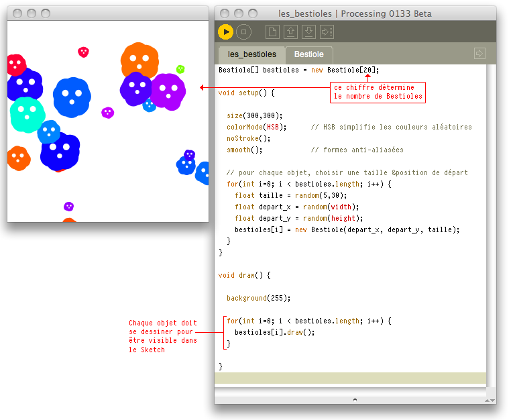This screenshot has height=420, width=513.
Task: Place cursor on the background(255) line
Action: point(255,298)
